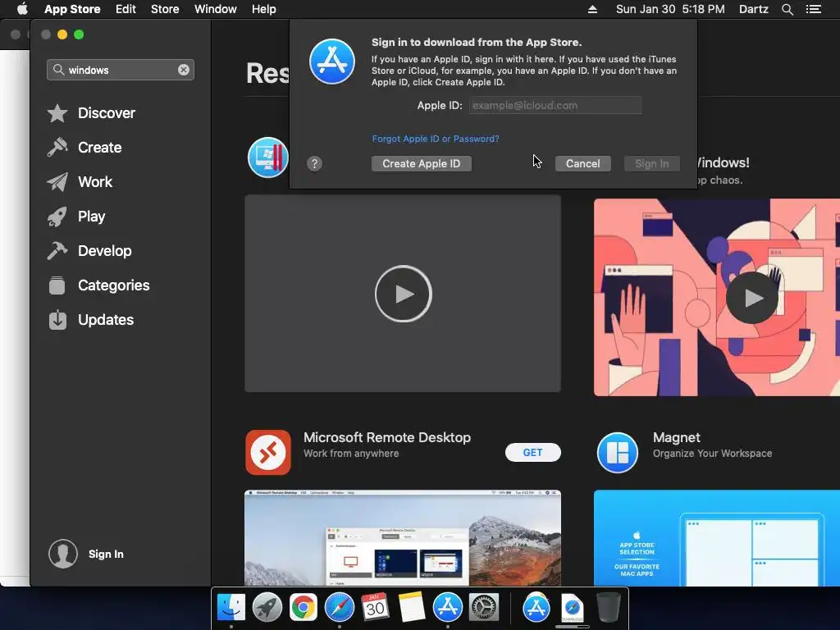The height and width of the screenshot is (630, 840).
Task: Launch Safari from the Dock
Action: (339, 608)
